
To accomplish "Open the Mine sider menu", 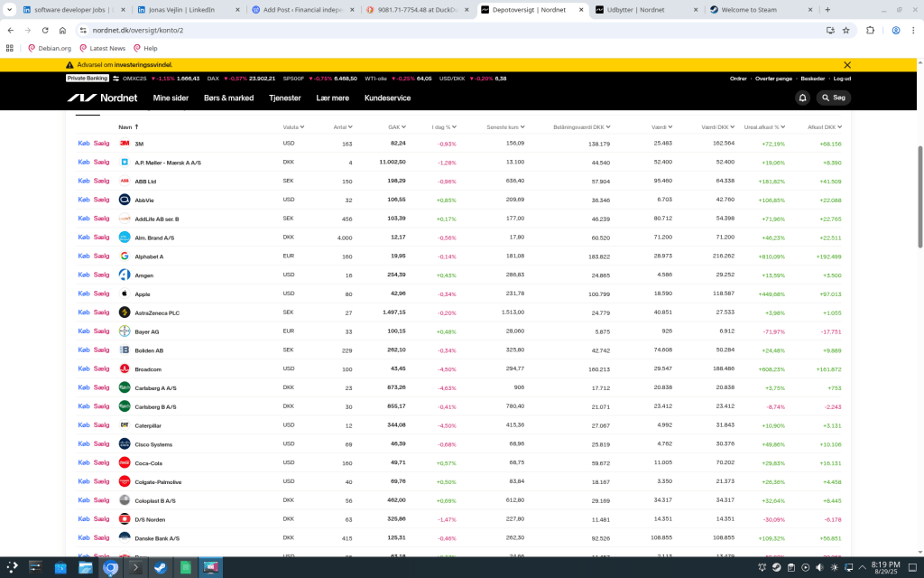I will [x=171, y=98].
